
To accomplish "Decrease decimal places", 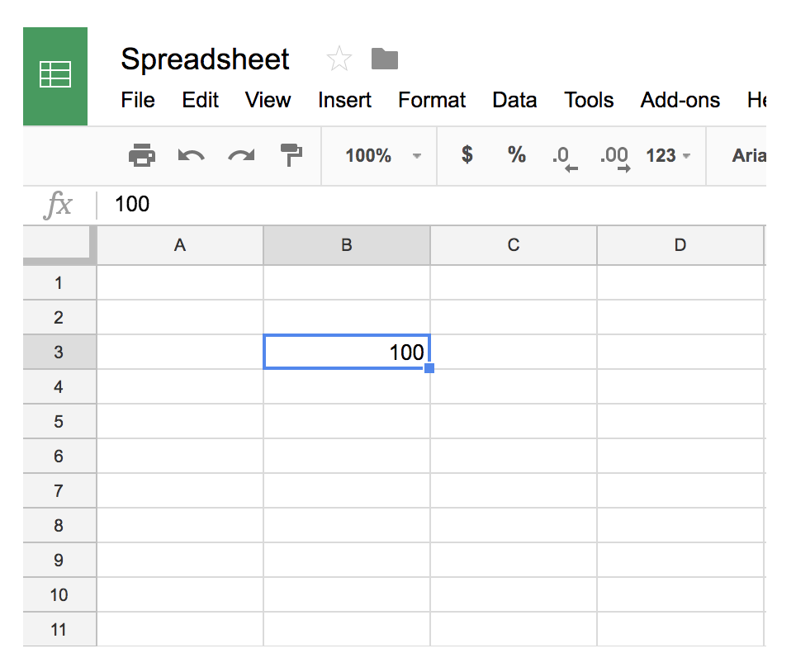I will point(564,156).
